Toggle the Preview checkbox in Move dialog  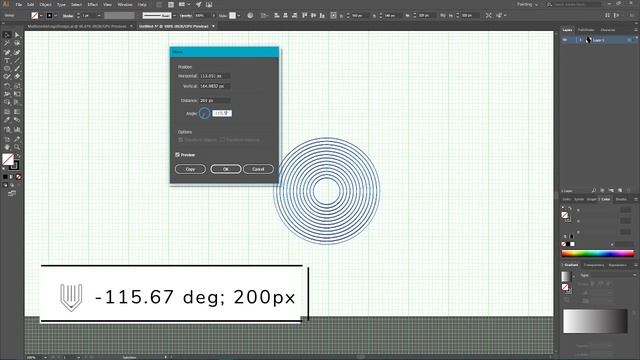click(x=178, y=155)
